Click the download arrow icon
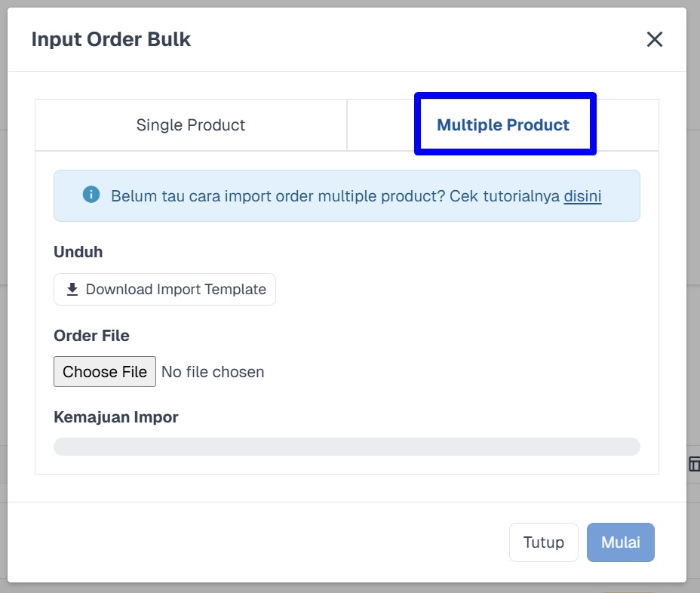This screenshot has height=593, width=700. (x=72, y=290)
